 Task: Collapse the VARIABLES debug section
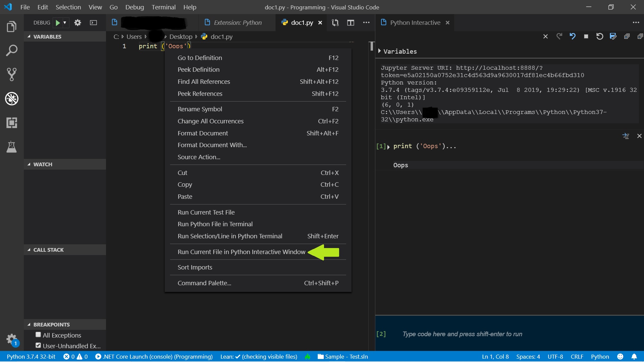65,37
